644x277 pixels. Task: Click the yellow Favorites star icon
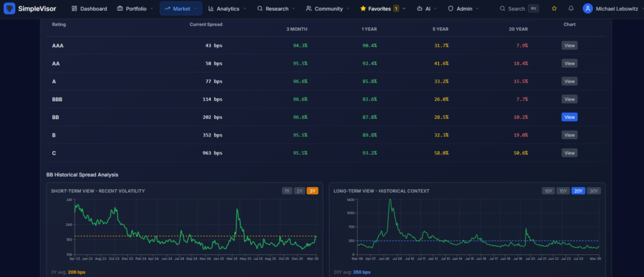pos(363,9)
